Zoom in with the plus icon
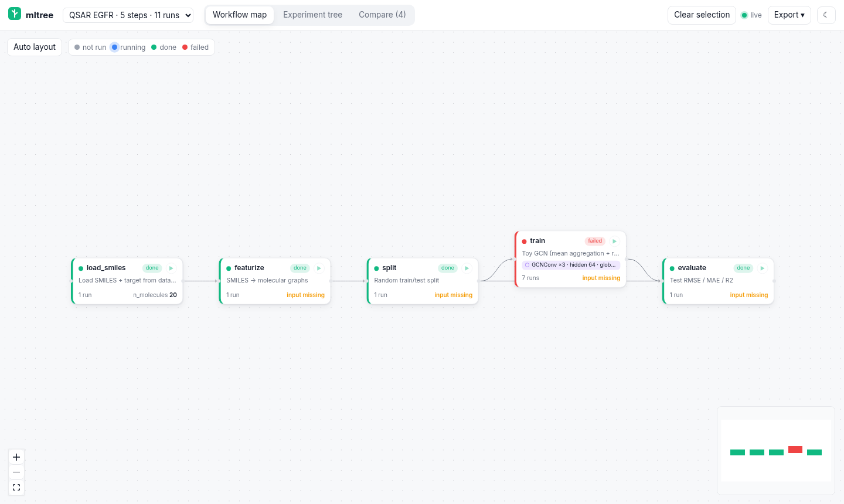Viewport: 844px width, 504px height. point(16,457)
